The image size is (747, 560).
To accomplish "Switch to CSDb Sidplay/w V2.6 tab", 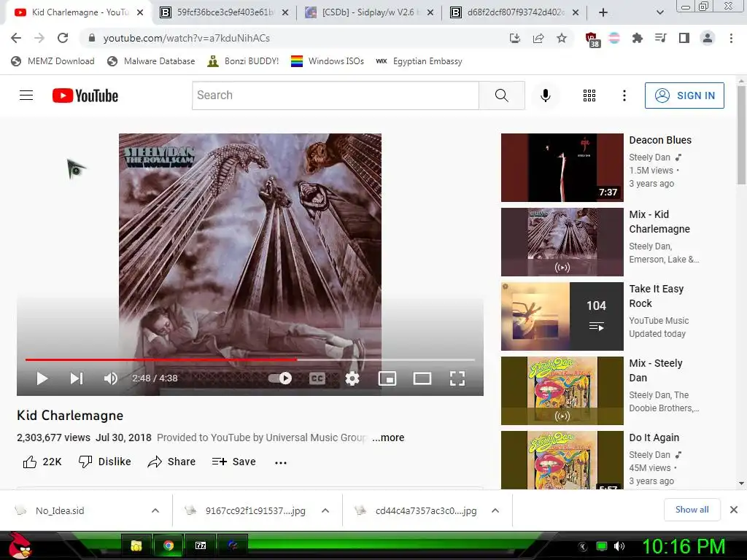I will click(369, 12).
